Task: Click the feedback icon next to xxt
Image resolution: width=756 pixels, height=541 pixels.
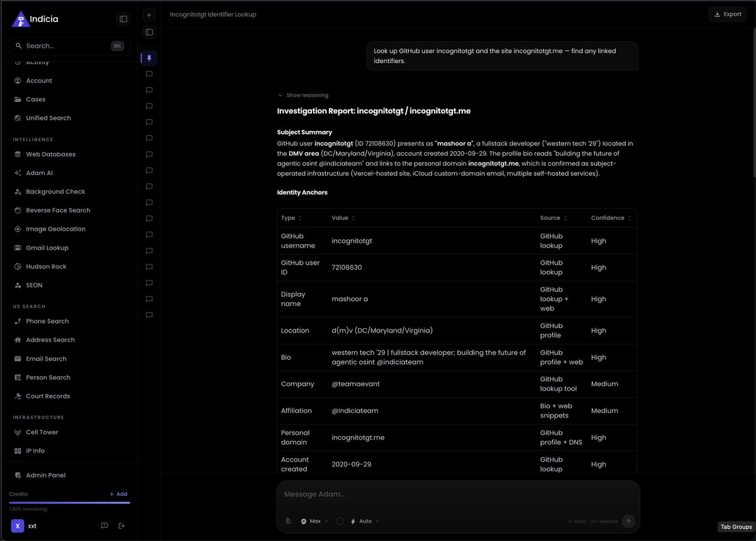Action: [x=105, y=526]
